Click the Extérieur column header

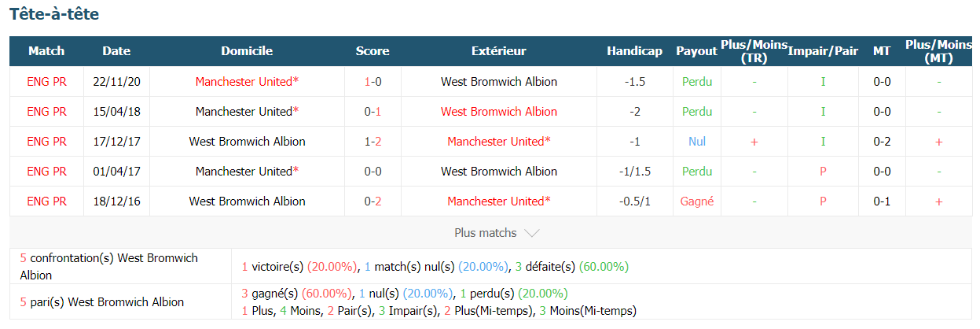pyautogui.click(x=499, y=51)
